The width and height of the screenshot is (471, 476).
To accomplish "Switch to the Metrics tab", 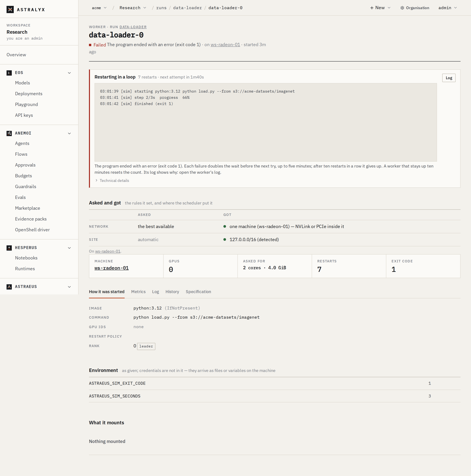I will (139, 292).
